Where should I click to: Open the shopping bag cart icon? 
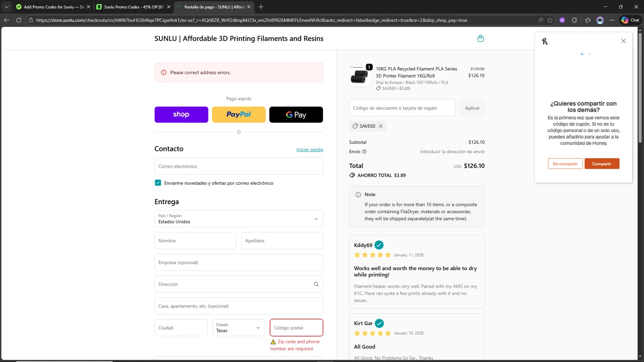pos(480,39)
